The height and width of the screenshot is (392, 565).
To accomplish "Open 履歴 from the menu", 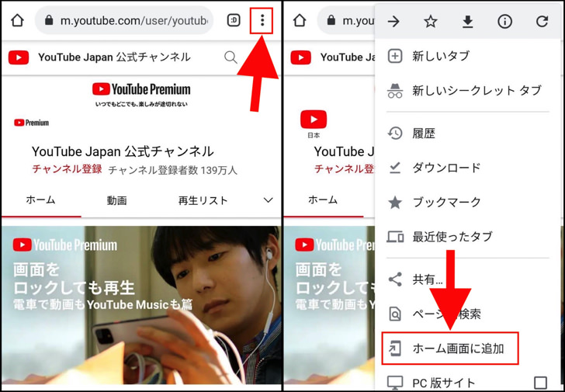I will pyautogui.click(x=468, y=134).
